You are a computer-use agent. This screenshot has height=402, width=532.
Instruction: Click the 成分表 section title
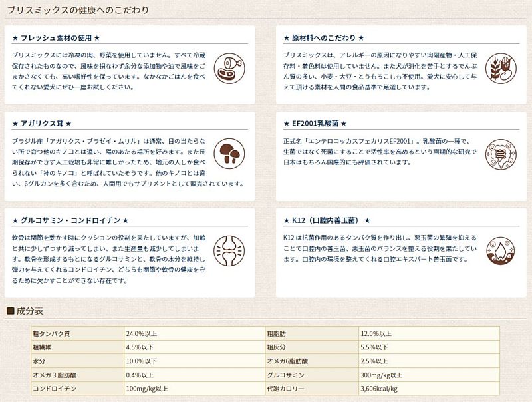tap(30, 311)
